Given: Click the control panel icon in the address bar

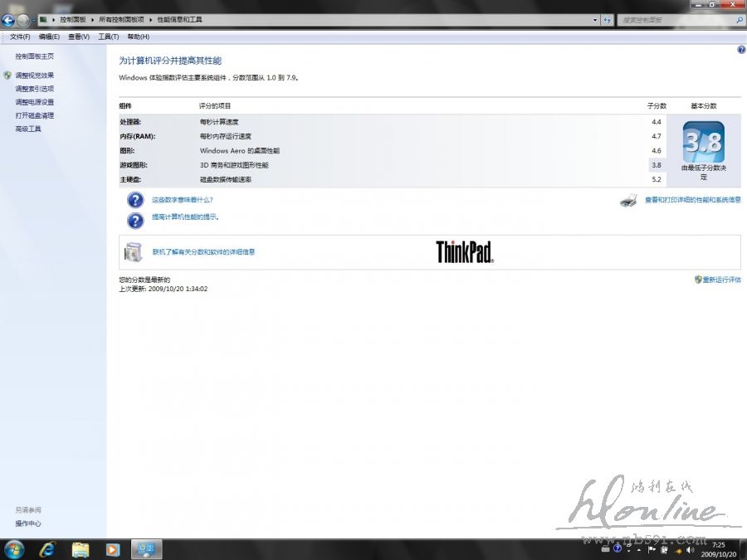Looking at the screenshot, I should [43, 20].
